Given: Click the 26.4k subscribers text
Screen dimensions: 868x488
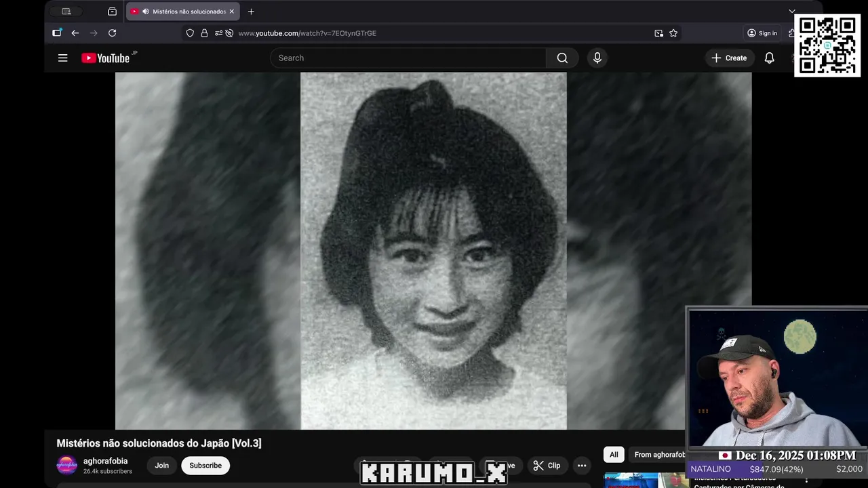Looking at the screenshot, I should coord(108,471).
